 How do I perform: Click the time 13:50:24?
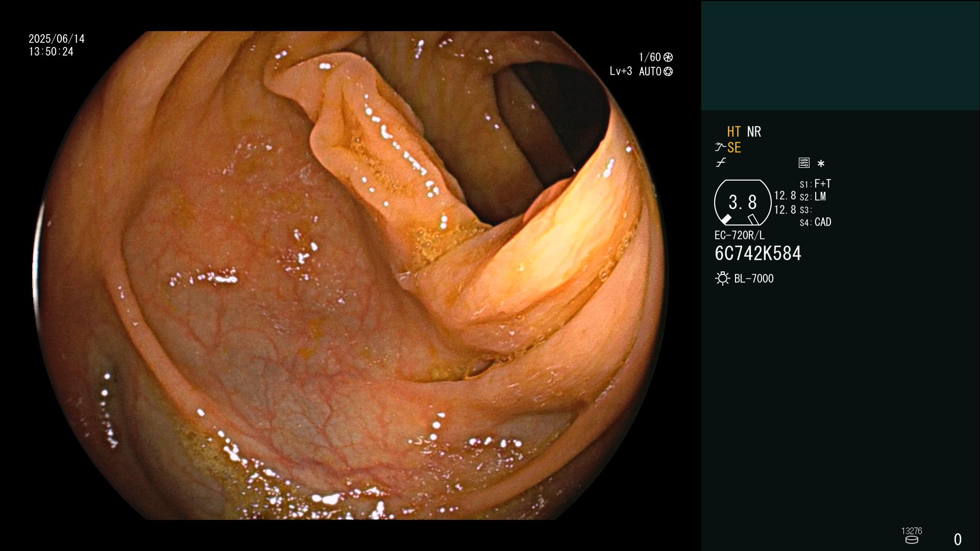[51, 52]
